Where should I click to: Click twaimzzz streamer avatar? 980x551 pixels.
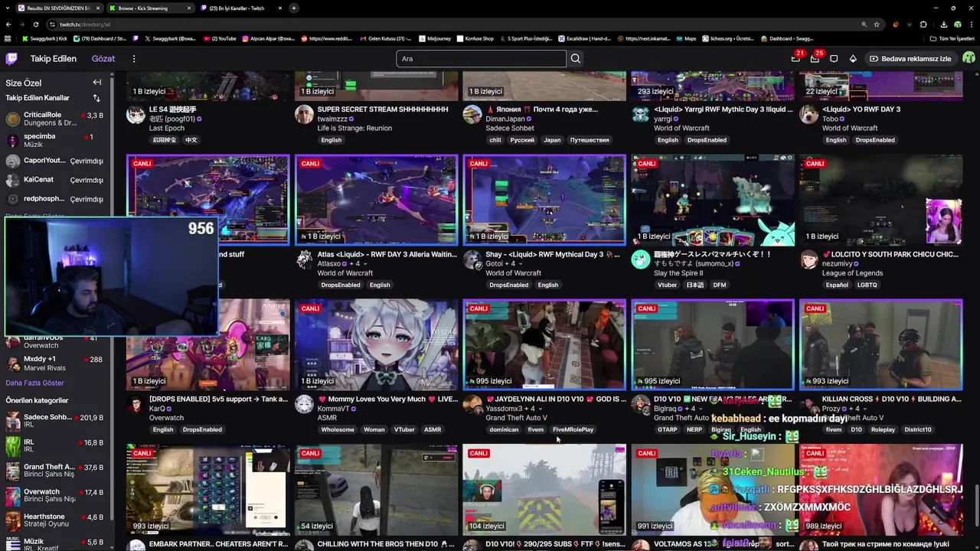[x=304, y=115]
